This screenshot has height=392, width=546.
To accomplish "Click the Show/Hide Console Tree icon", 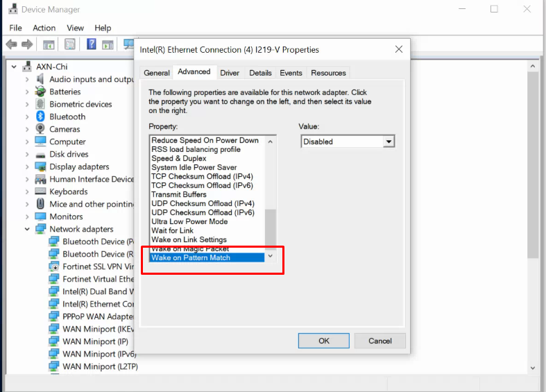I will 49,44.
